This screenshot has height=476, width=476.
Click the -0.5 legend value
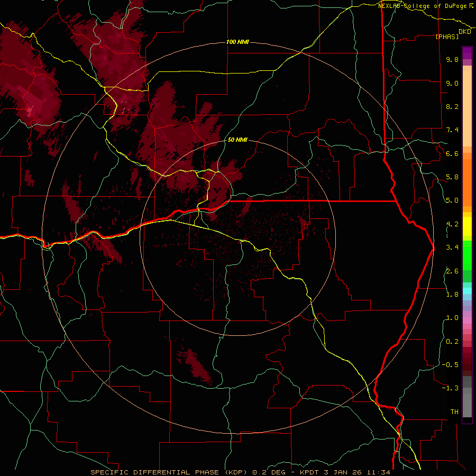coord(450,365)
